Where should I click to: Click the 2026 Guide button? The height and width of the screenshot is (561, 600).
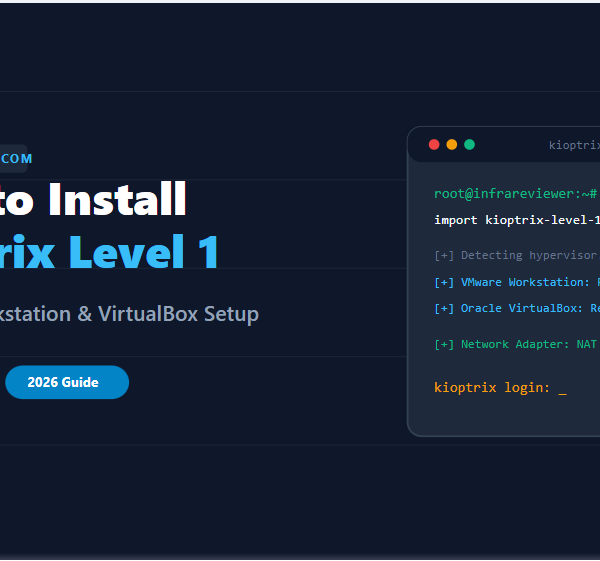[67, 382]
